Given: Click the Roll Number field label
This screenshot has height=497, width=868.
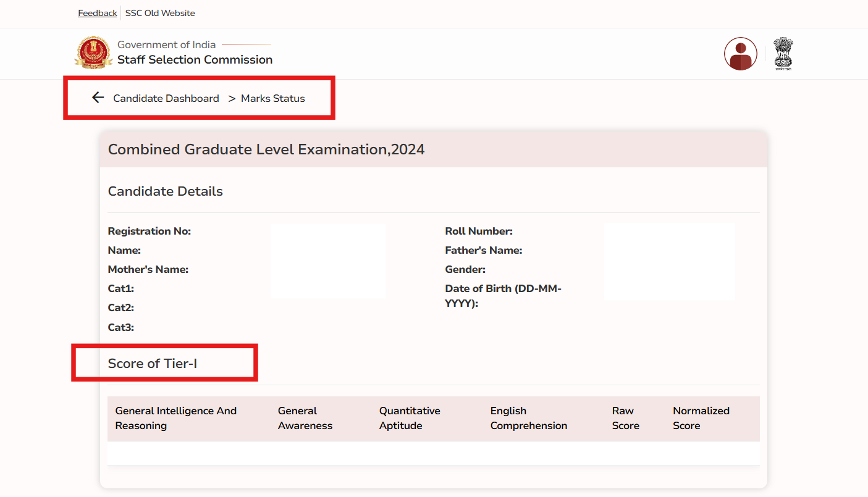Looking at the screenshot, I should pyautogui.click(x=479, y=231).
